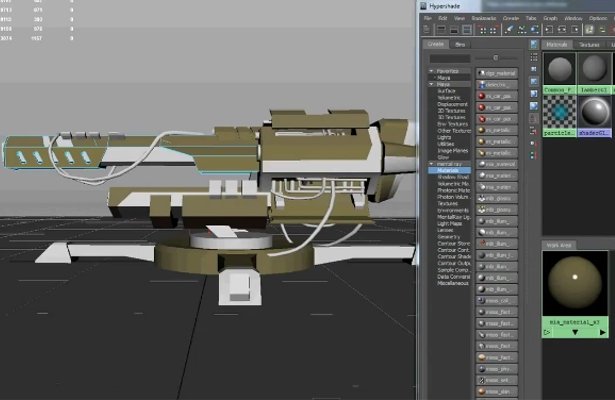Toggle the Create bar icon in Hypershade toolbar
Viewport: 615px width, 400px height.
[x=428, y=30]
